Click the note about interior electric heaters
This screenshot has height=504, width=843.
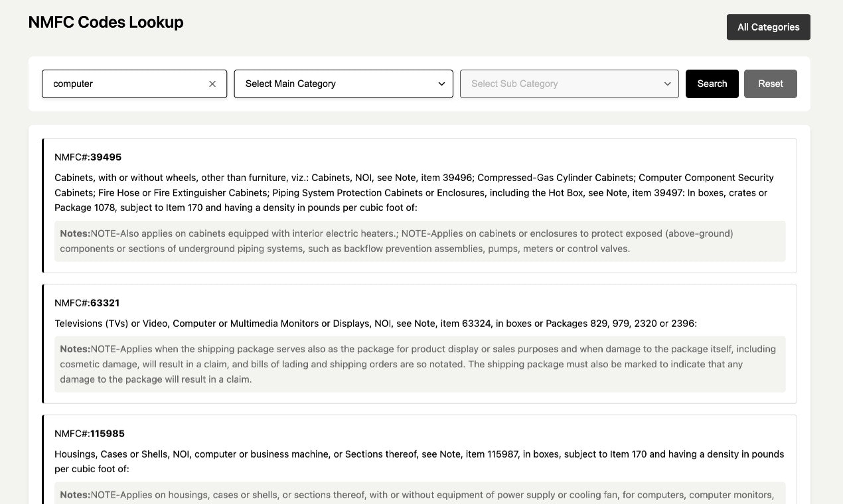tap(420, 241)
